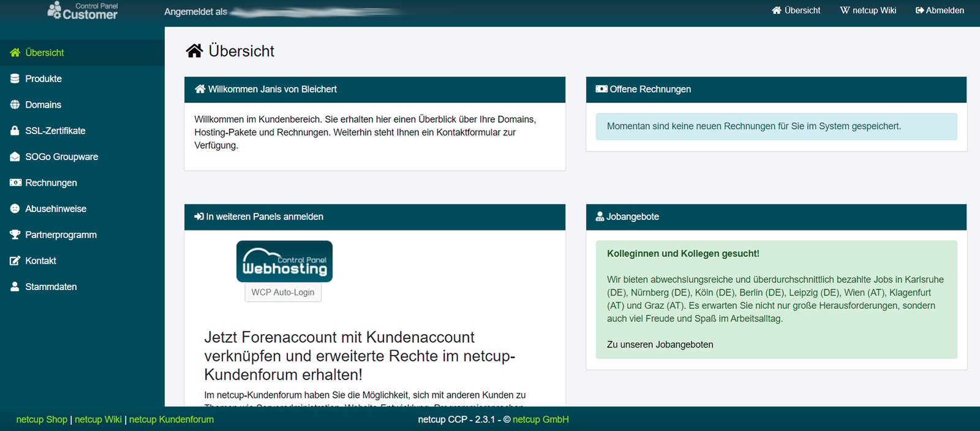Open Stammdaten page
The width and height of the screenshot is (980, 431).
pyautogui.click(x=82, y=287)
